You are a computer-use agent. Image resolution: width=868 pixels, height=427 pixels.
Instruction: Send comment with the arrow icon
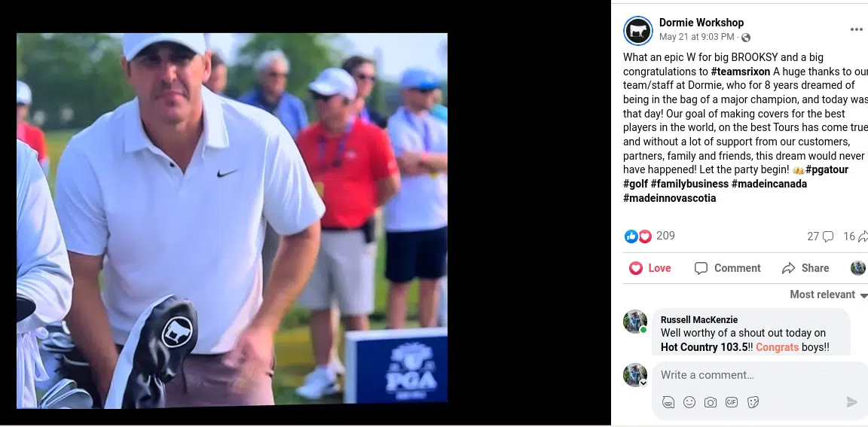[852, 402]
